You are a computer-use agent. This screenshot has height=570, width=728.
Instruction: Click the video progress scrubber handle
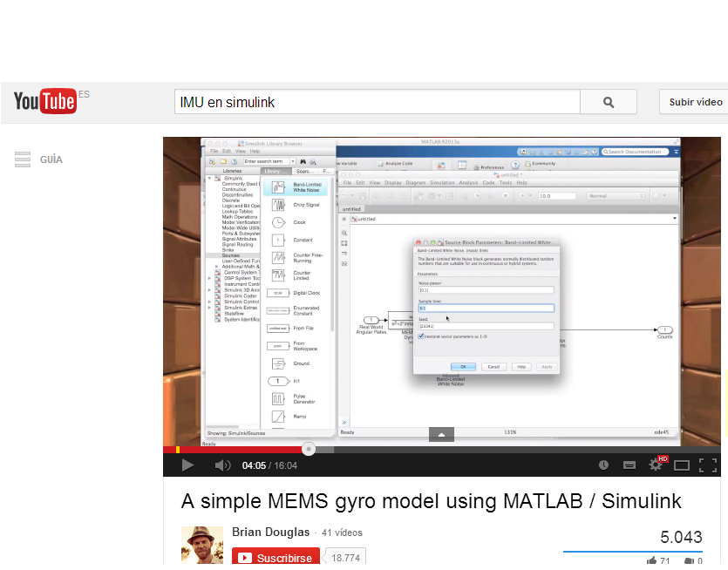click(x=308, y=449)
